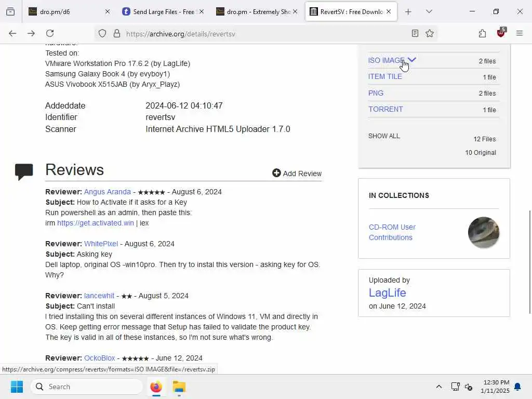
Task: Download the TORRENT file
Action: pos(385,109)
